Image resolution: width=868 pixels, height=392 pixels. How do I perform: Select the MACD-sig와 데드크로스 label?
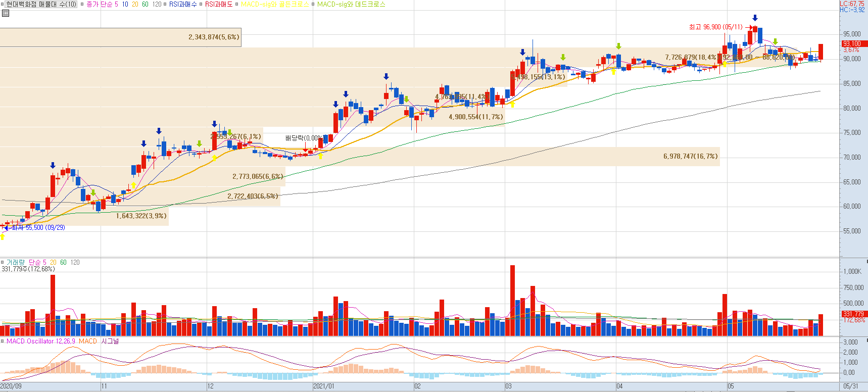pos(351,4)
